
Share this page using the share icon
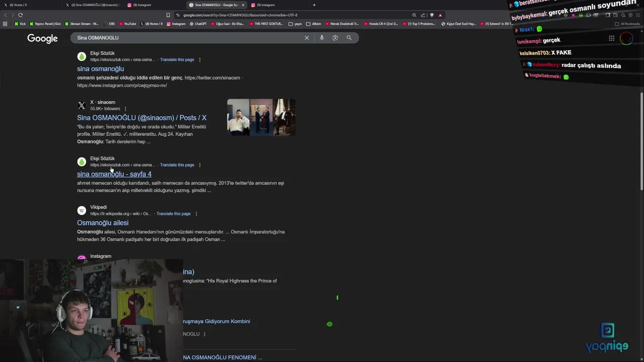(x=423, y=15)
